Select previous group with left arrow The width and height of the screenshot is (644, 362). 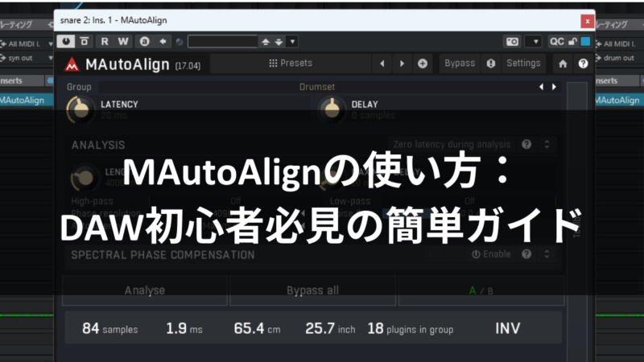coord(541,87)
